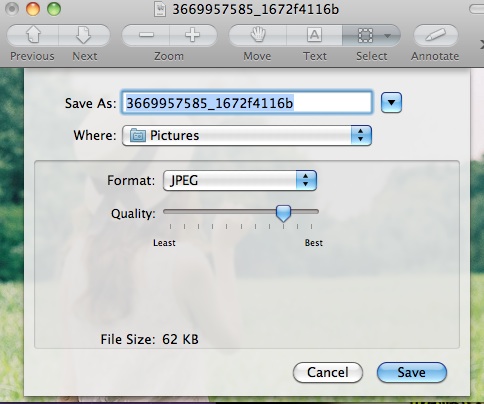This screenshot has width=484, height=404.
Task: Go to the Previous image
Action: coord(33,35)
